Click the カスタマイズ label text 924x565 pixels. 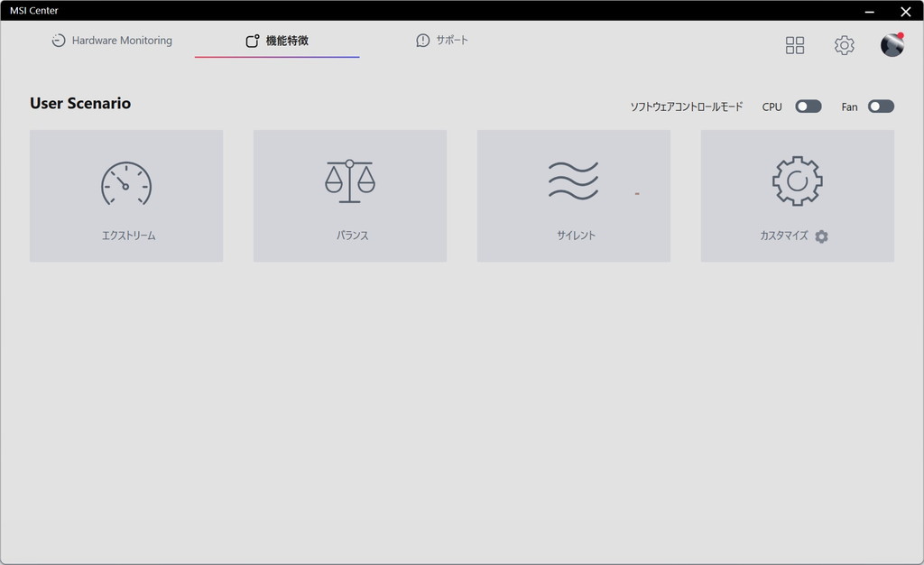[x=784, y=236]
